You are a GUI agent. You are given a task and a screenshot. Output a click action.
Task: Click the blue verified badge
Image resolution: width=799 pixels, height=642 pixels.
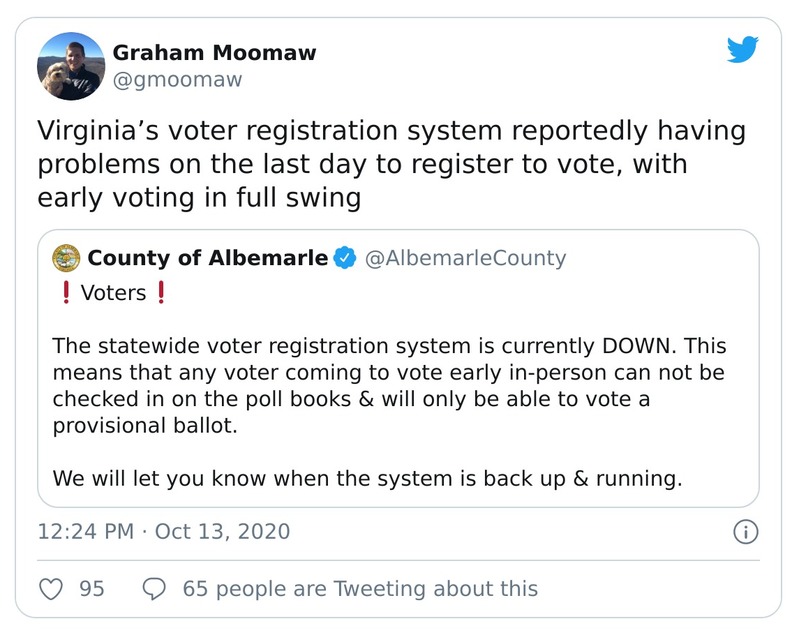pyautogui.click(x=345, y=258)
